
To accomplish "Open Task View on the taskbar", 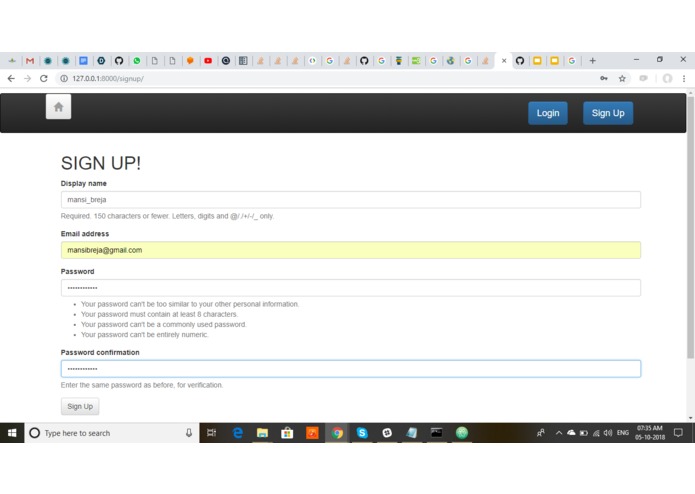I will (x=211, y=433).
